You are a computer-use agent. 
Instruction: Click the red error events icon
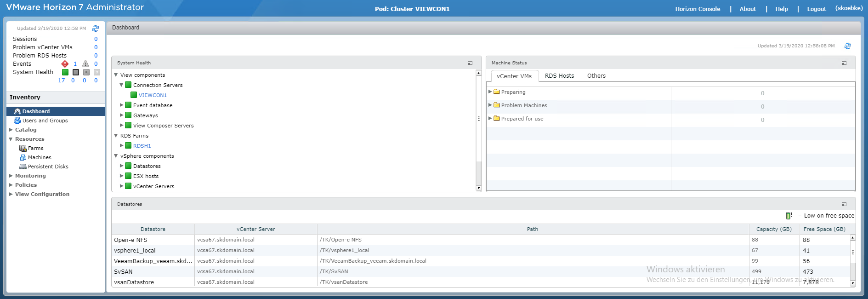point(65,64)
